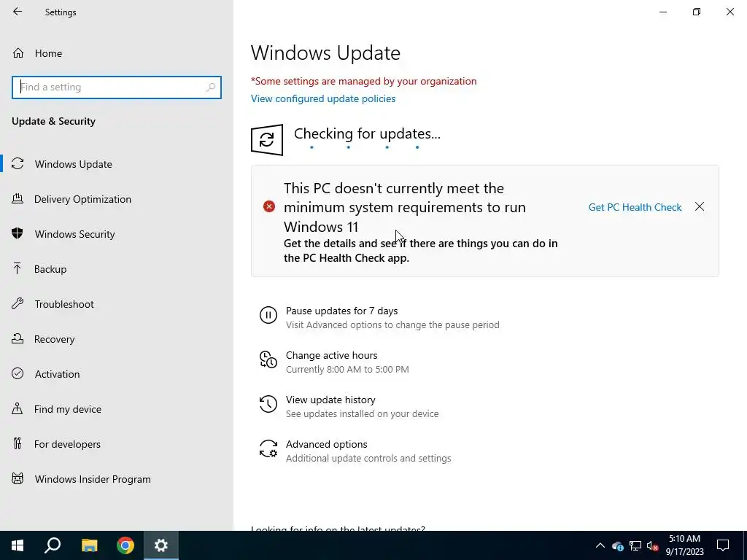Click the muted volume tray icon
Viewport: 747px width, 560px height.
click(x=652, y=545)
